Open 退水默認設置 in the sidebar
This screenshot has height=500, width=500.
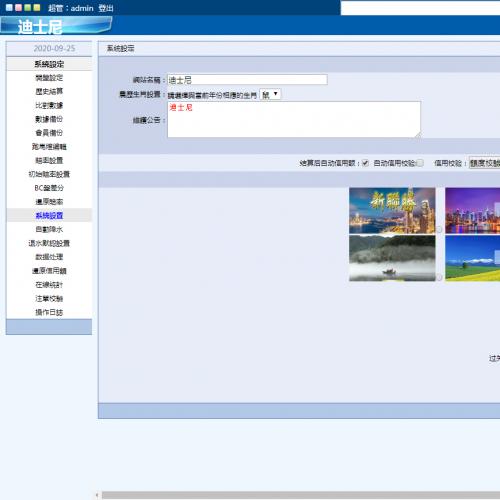49,243
